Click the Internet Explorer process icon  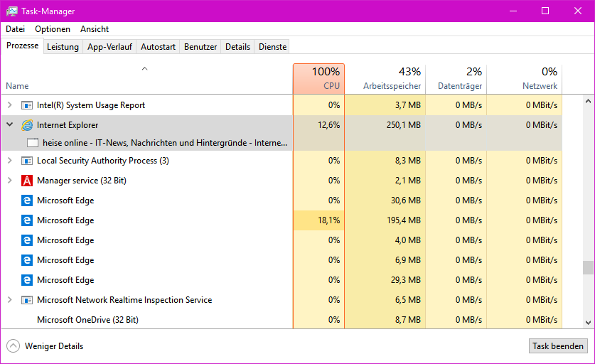click(27, 125)
